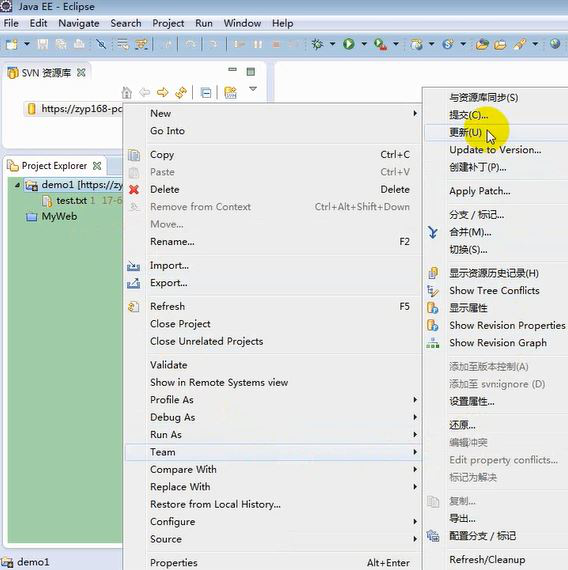Open the dropdown arrow next to New icon
The height and width of the screenshot is (570, 568).
click(27, 44)
